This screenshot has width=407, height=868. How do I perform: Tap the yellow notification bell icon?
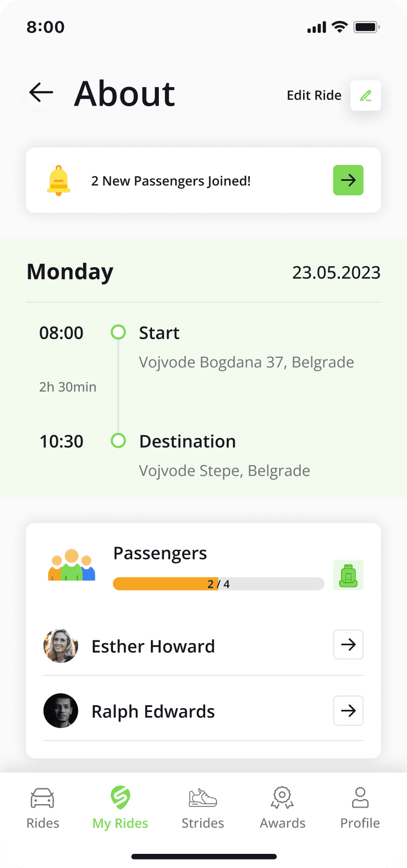click(x=59, y=181)
